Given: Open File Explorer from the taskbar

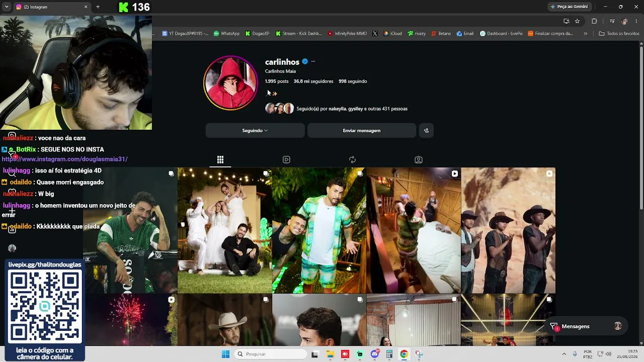Looking at the screenshot, I should pos(330,354).
